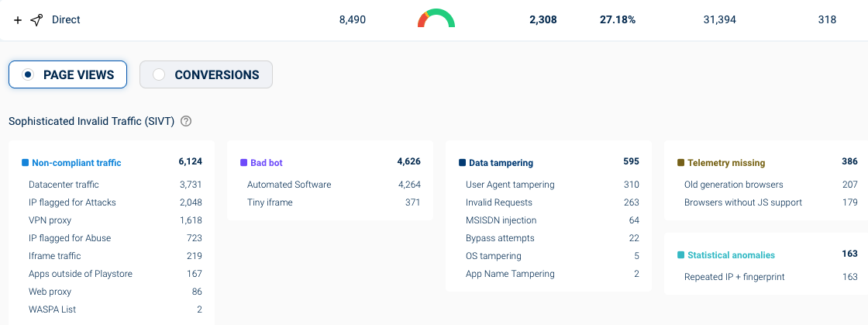Select the App Name Tampering row
Screen dimensions: 868x325
(x=553, y=274)
